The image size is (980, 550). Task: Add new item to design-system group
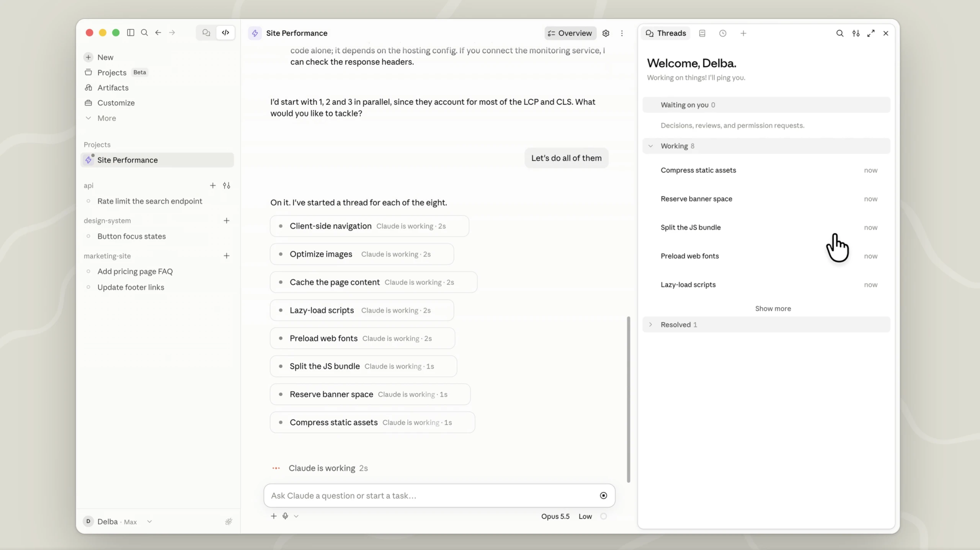[227, 221]
